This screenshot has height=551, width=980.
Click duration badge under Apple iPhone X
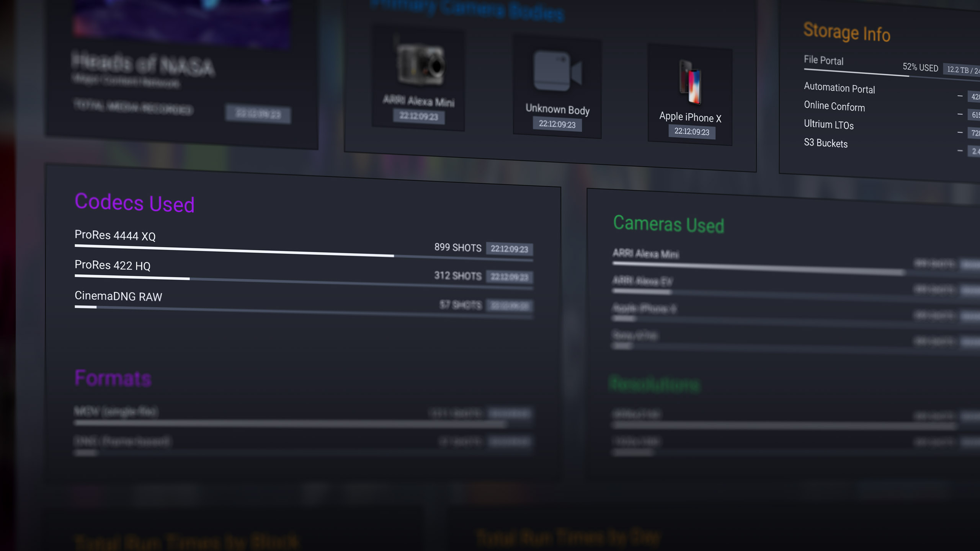click(x=692, y=132)
